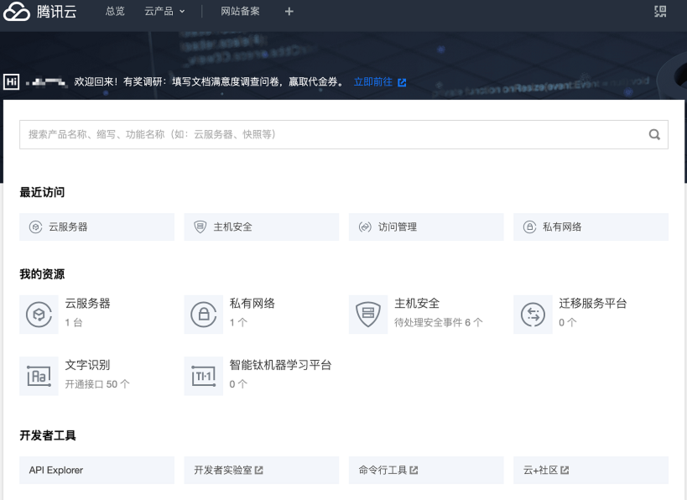Viewport: 687px width, 500px height.
Task: Click the search magnifier icon
Action: (654, 135)
